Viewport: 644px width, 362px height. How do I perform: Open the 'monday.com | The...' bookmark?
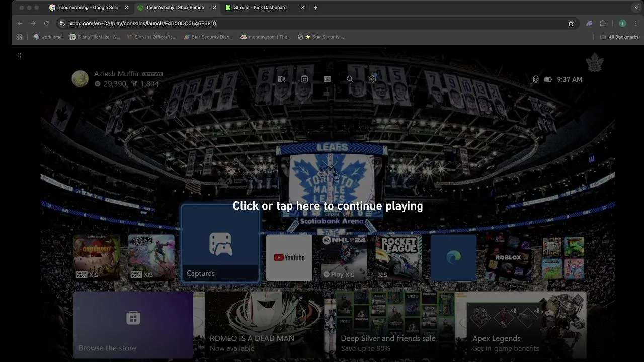click(265, 37)
